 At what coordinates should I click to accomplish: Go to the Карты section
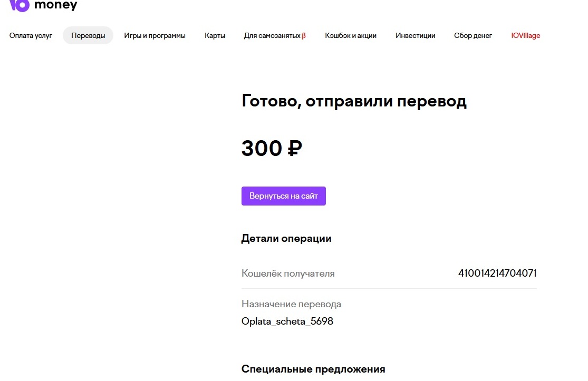click(215, 36)
